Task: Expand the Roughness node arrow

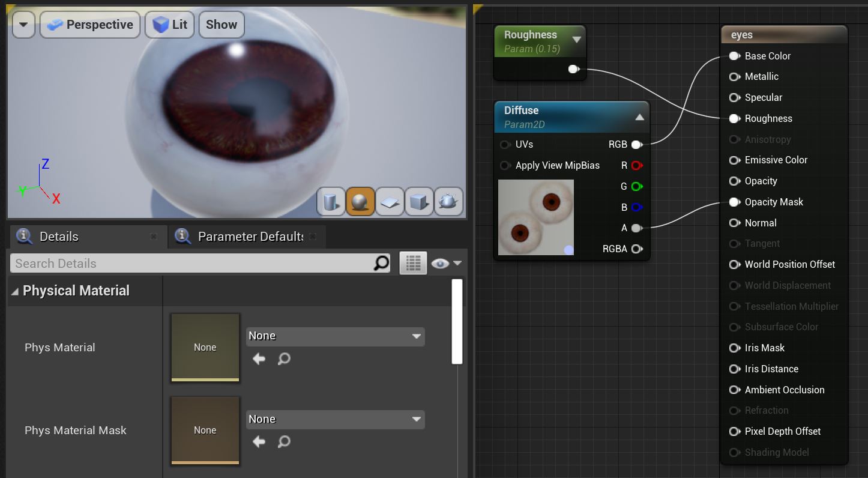Action: tap(577, 40)
